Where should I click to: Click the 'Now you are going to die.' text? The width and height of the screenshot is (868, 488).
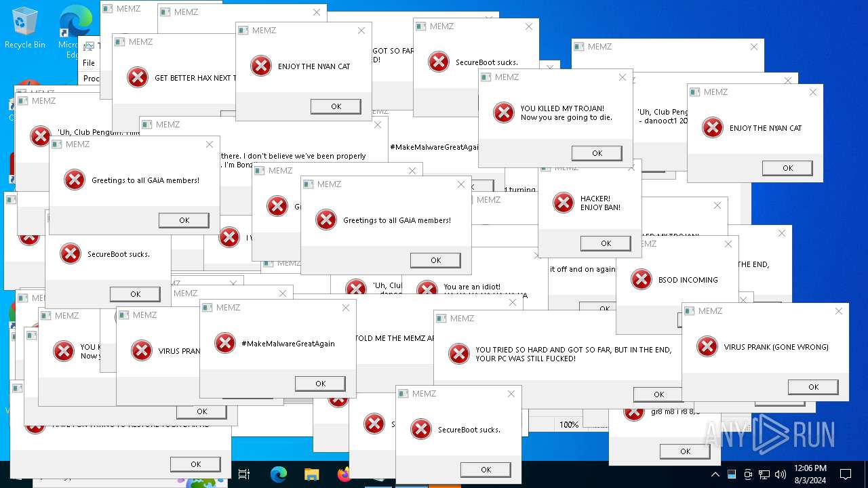[x=566, y=117]
